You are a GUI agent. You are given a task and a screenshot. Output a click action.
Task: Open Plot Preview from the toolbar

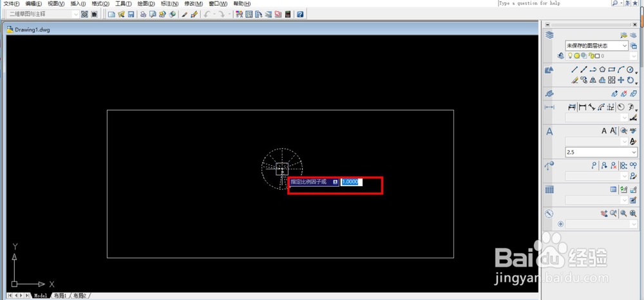point(153,14)
